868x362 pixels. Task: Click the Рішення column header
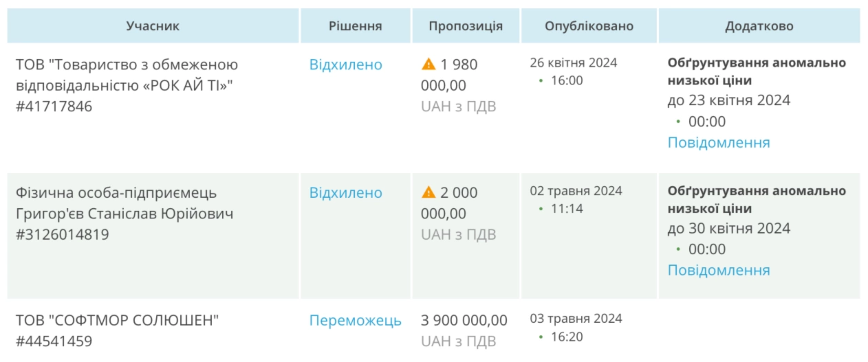point(356,26)
